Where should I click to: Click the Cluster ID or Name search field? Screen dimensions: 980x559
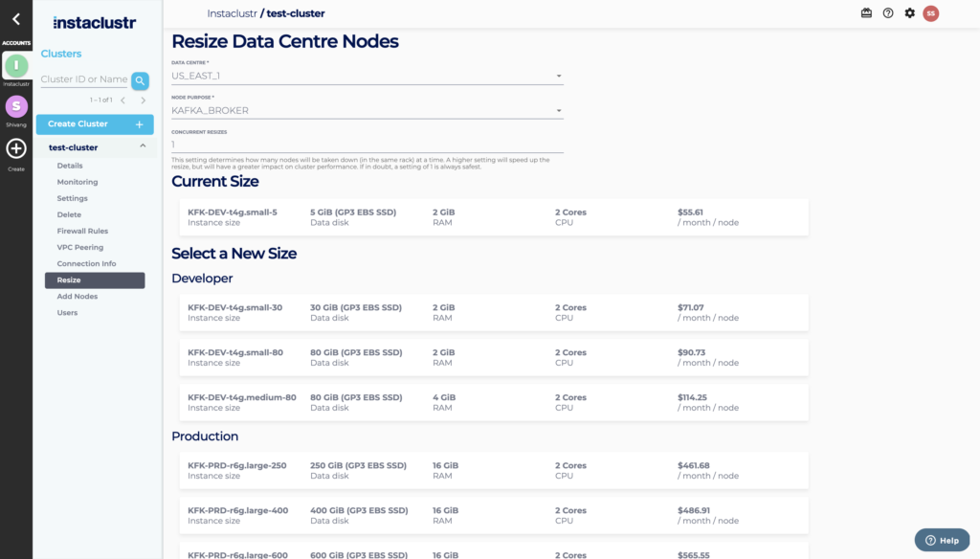pos(84,79)
